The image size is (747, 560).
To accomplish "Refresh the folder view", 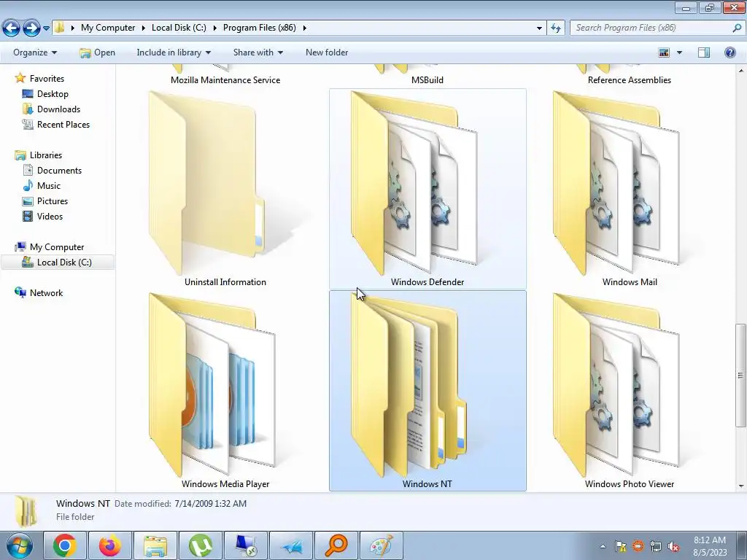I will pyautogui.click(x=555, y=28).
